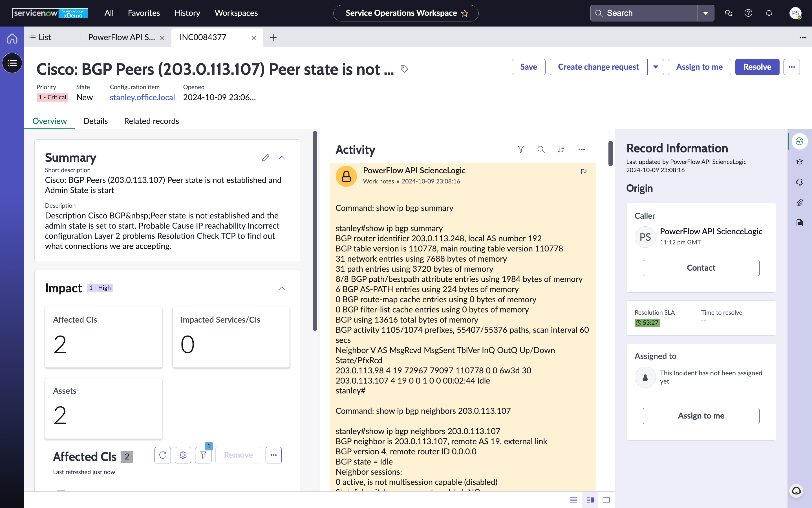This screenshot has height=508, width=812.
Task: Favorite the Service Operations Workspace star
Action: (465, 13)
